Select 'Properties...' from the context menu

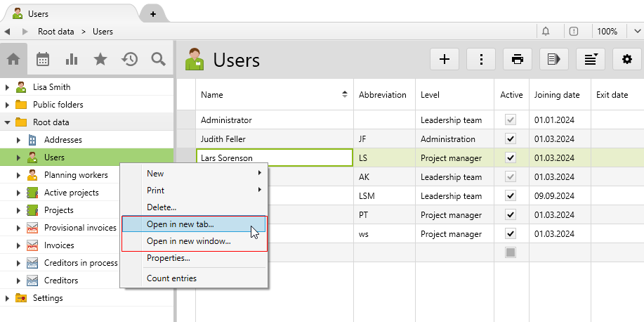coord(168,258)
